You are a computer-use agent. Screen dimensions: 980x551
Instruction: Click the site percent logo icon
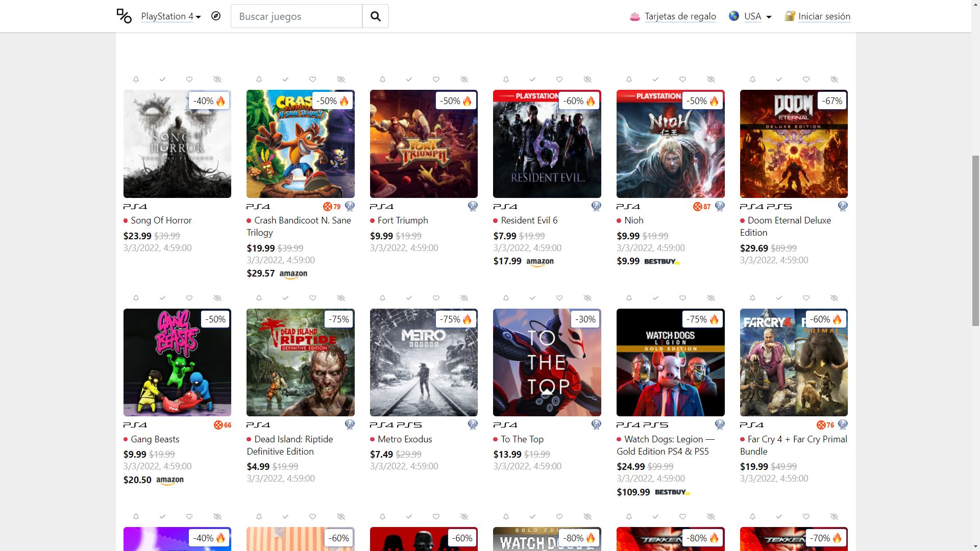124,16
